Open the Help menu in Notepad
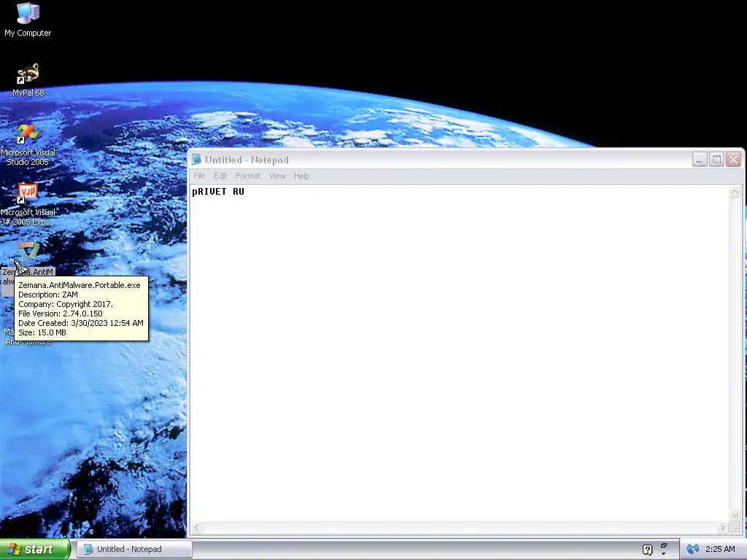This screenshot has width=747, height=560. pyautogui.click(x=301, y=176)
